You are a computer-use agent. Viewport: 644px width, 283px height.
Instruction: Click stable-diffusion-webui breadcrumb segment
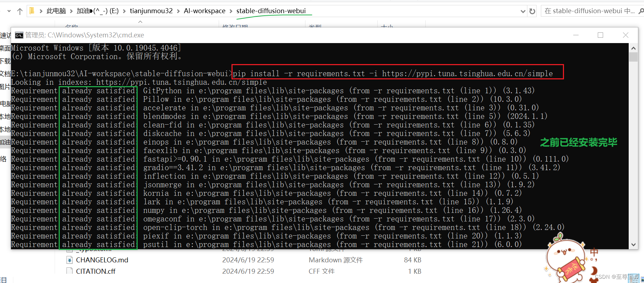pyautogui.click(x=271, y=11)
